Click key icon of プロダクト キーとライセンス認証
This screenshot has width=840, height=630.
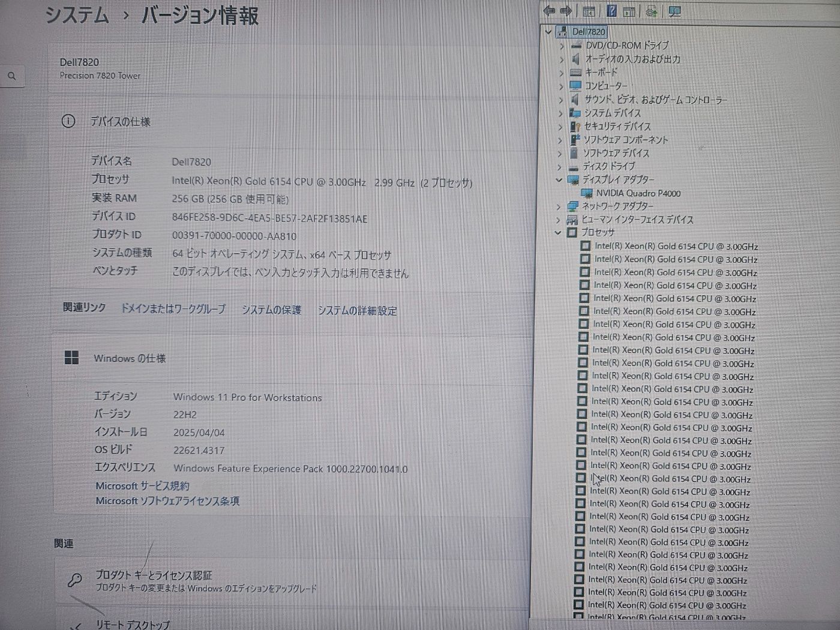(x=74, y=580)
